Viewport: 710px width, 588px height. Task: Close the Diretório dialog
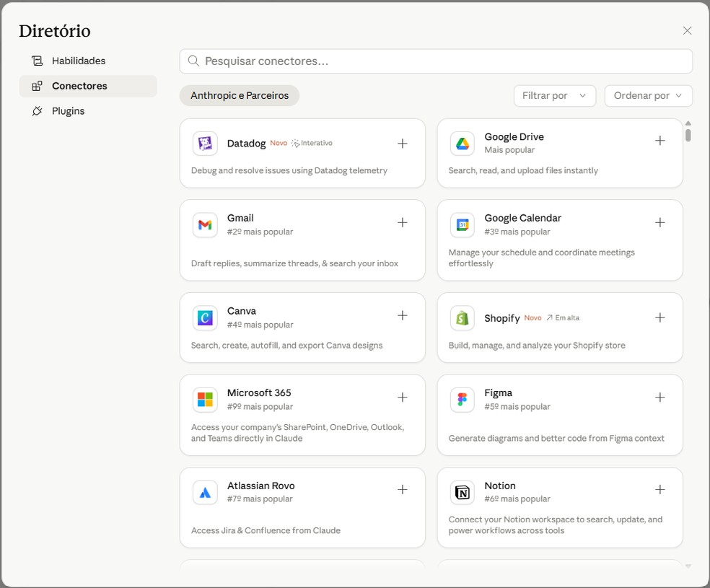687,30
